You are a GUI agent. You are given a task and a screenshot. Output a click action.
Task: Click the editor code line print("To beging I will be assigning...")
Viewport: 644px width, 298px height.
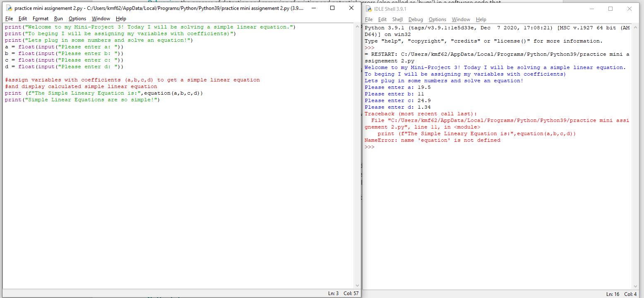coord(120,33)
